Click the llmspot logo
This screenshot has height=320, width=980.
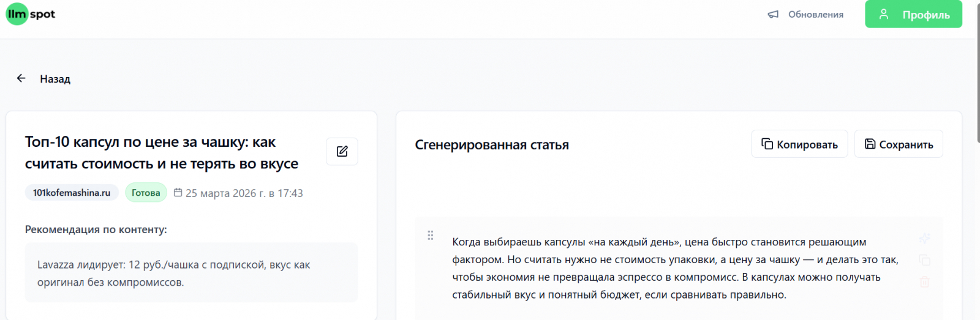tap(31, 14)
